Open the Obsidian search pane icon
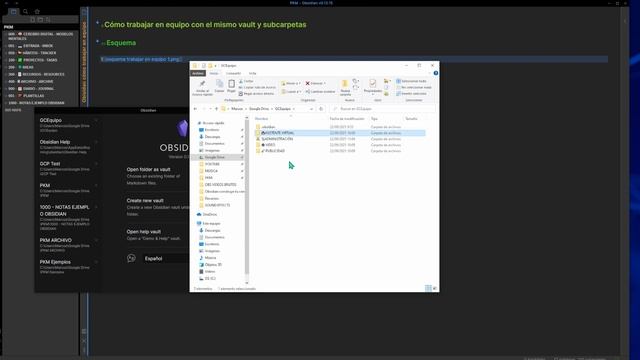 click(x=25, y=11)
